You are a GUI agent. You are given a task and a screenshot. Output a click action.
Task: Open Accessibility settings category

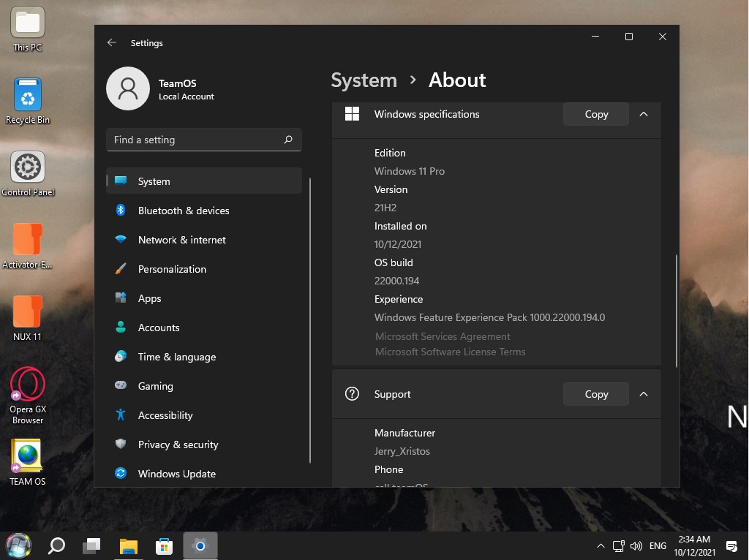click(x=204, y=415)
